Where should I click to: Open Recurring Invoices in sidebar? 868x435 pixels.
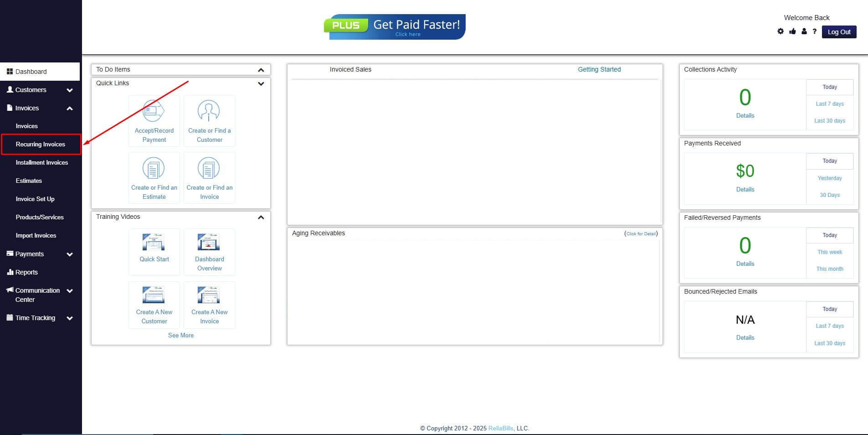(x=41, y=145)
